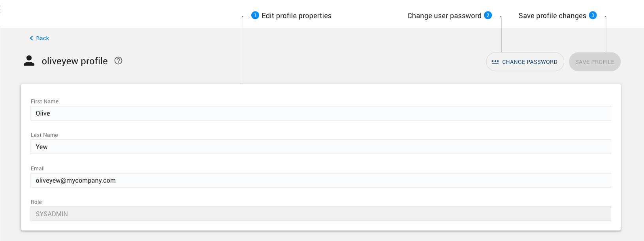Click the Email field label text

pyautogui.click(x=38, y=168)
